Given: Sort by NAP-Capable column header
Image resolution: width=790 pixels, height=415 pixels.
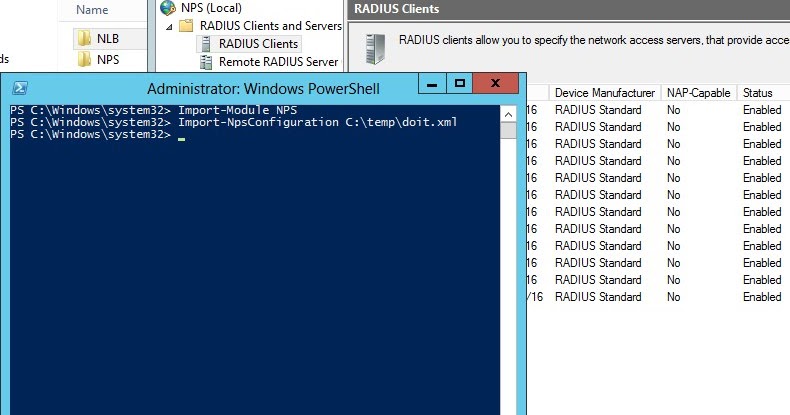Looking at the screenshot, I should pyautogui.click(x=698, y=93).
